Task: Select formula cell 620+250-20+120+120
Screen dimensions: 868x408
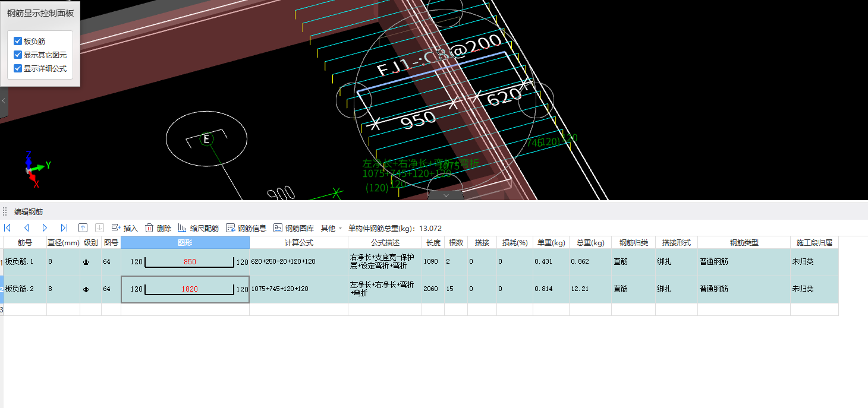Action: point(298,262)
